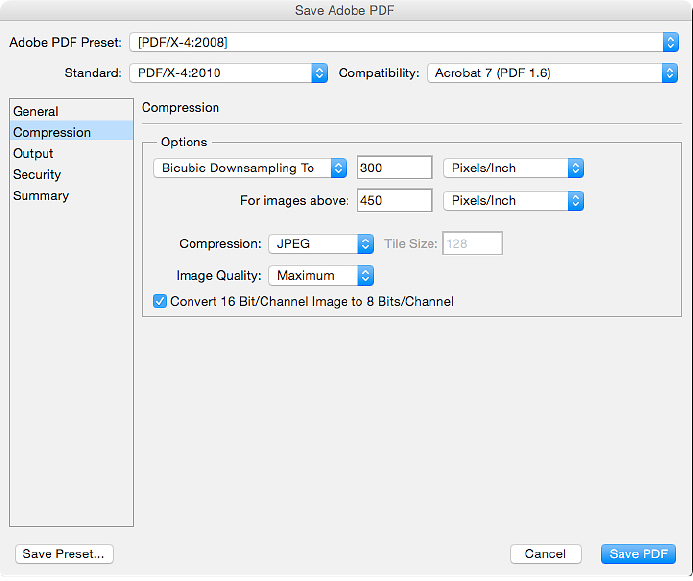The width and height of the screenshot is (693, 581).
Task: Select the Summary section in sidebar
Action: [x=71, y=196]
